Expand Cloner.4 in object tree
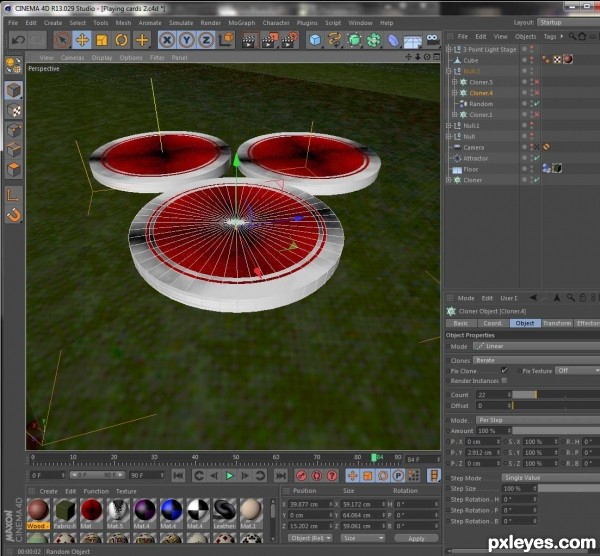 454,93
